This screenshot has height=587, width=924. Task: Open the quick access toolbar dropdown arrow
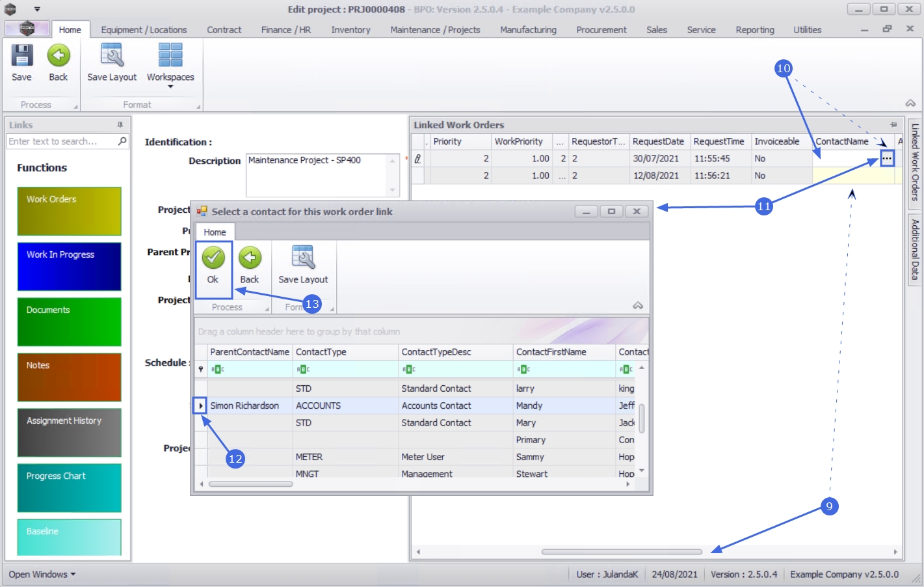37,10
